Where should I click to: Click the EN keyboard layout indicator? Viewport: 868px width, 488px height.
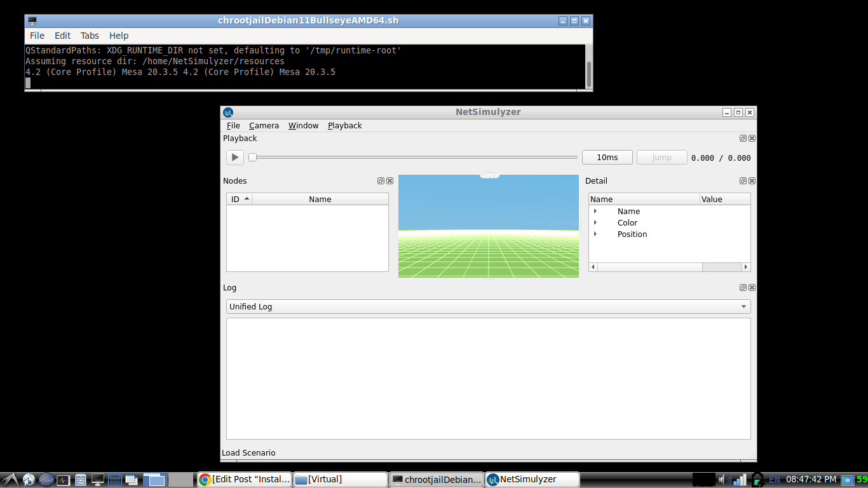(775, 480)
